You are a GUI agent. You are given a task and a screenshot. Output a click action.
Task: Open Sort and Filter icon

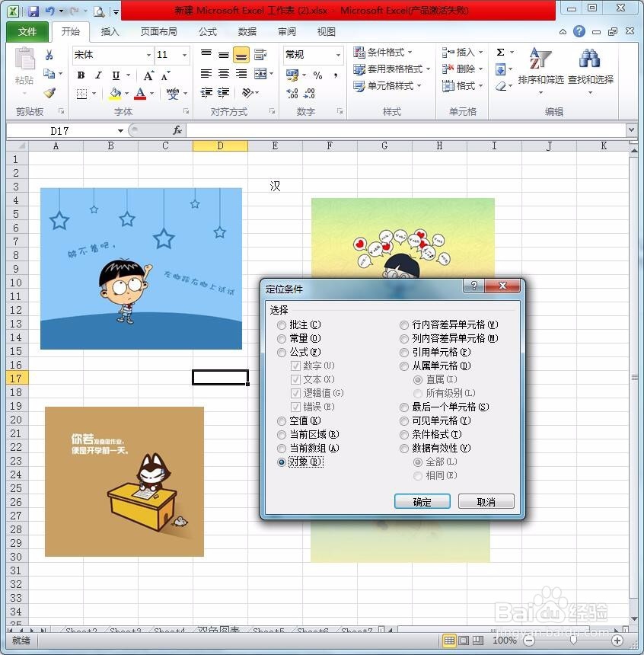tap(540, 59)
